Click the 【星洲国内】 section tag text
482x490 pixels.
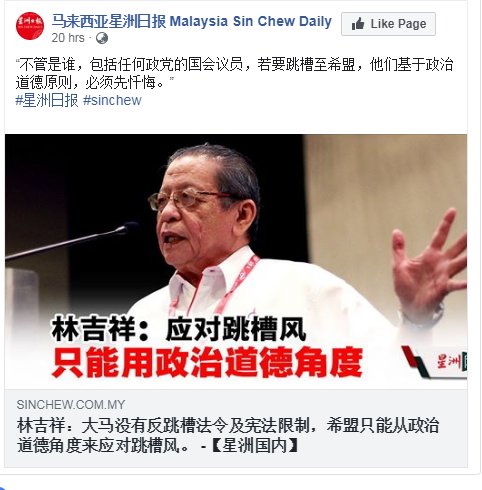coord(255,445)
